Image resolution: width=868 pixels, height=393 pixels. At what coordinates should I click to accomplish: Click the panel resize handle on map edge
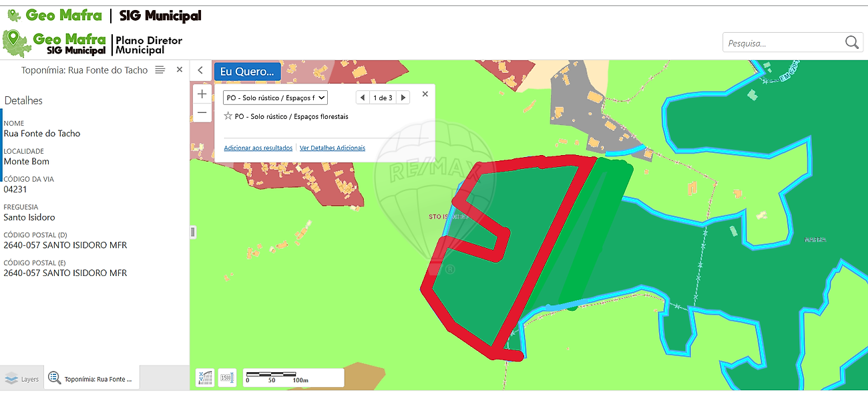(193, 232)
